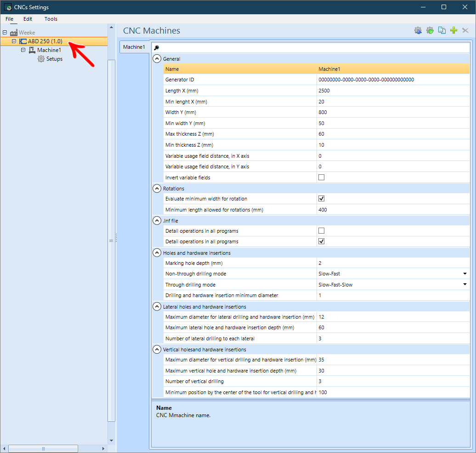Collapse the Rotations section
476x453 pixels.
tap(157, 189)
